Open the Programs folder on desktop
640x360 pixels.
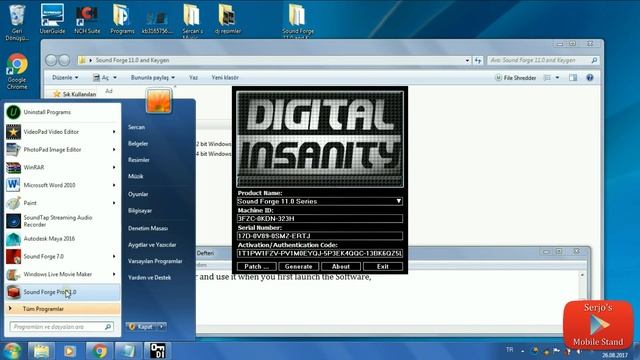click(x=122, y=19)
